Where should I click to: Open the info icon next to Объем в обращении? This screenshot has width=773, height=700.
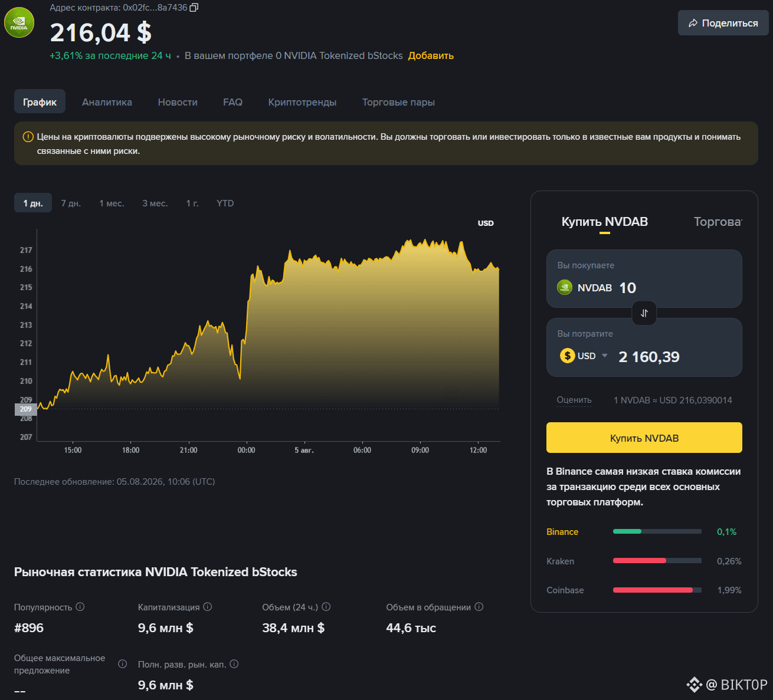click(479, 607)
